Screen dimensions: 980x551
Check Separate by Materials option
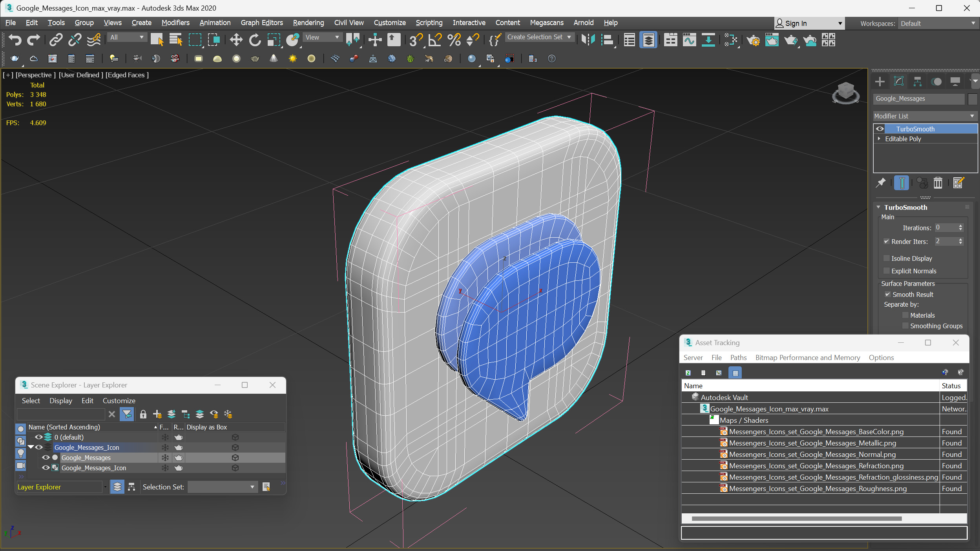point(905,315)
